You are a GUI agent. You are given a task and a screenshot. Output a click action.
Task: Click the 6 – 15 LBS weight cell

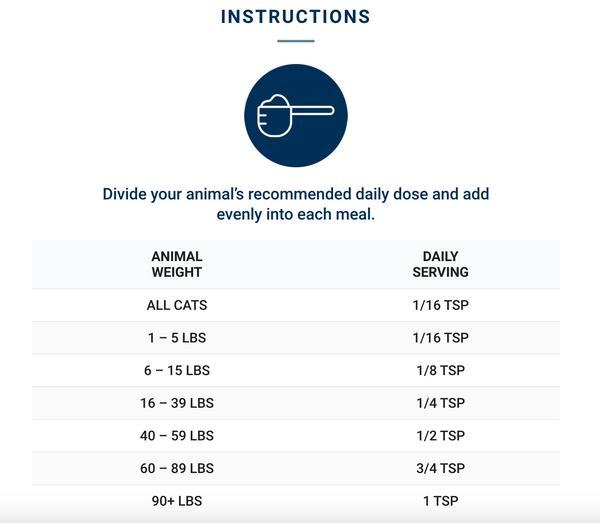click(176, 371)
